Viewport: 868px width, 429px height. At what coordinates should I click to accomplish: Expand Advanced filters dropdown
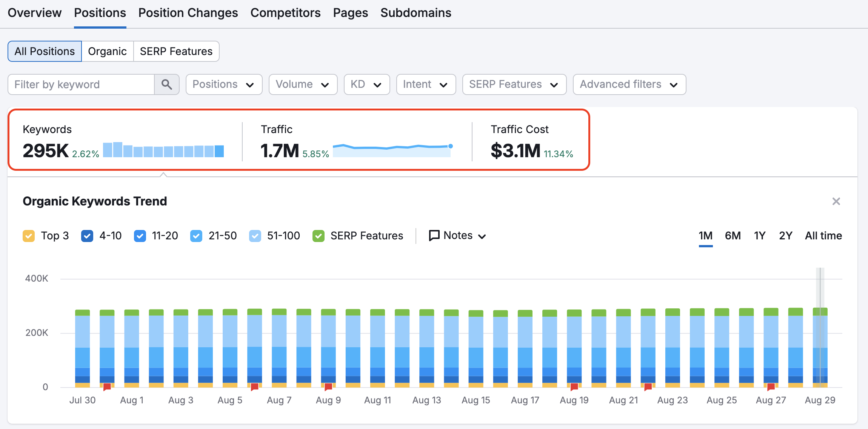[629, 84]
